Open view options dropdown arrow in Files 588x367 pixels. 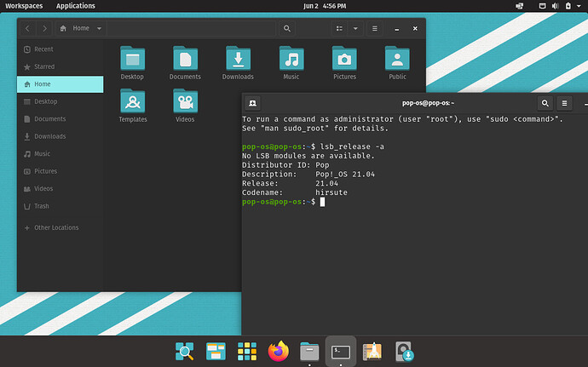tap(355, 28)
